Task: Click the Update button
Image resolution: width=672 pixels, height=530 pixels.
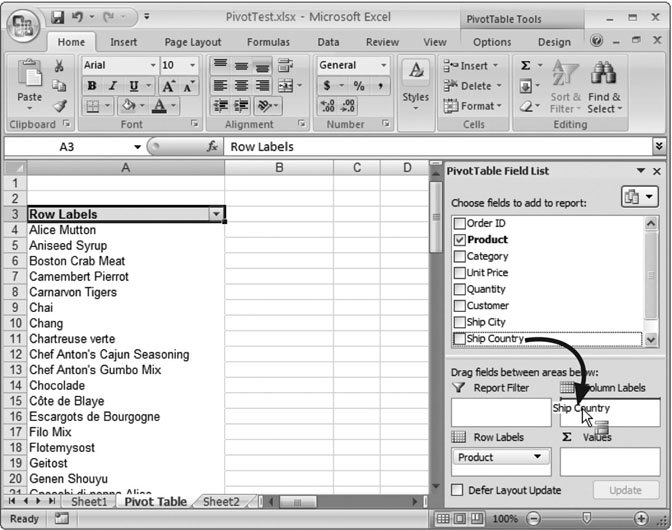Action: (625, 490)
